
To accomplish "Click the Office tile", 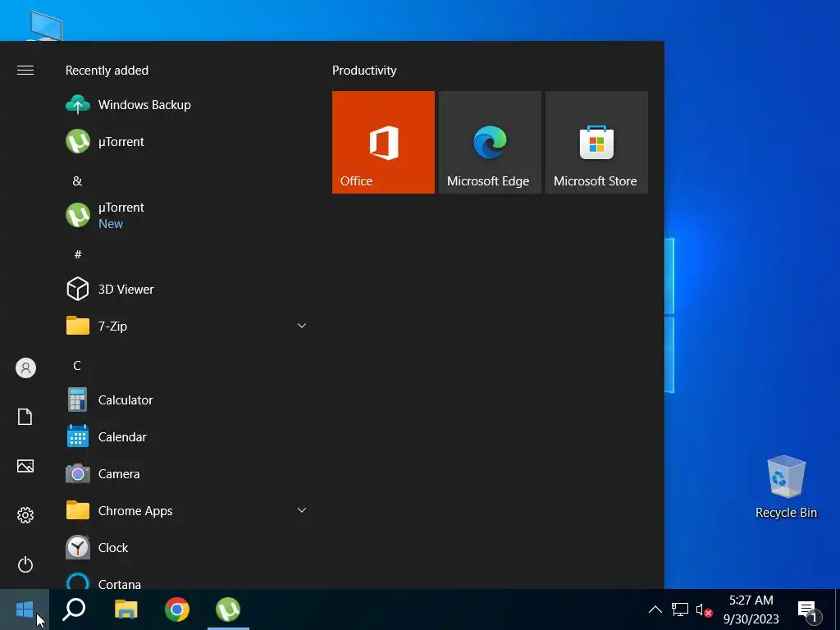I will tap(383, 142).
